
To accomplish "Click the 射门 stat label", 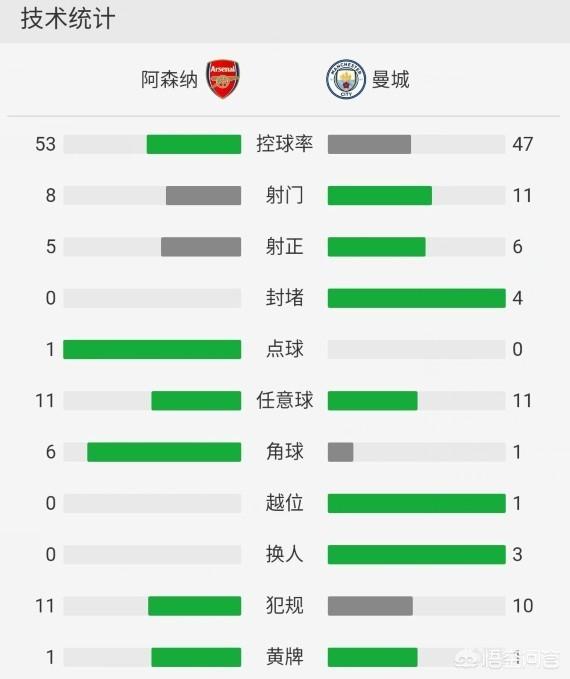I will pyautogui.click(x=285, y=195).
